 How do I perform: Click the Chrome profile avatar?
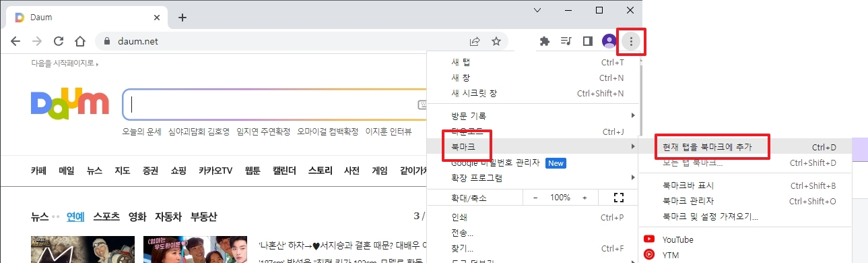tap(609, 41)
